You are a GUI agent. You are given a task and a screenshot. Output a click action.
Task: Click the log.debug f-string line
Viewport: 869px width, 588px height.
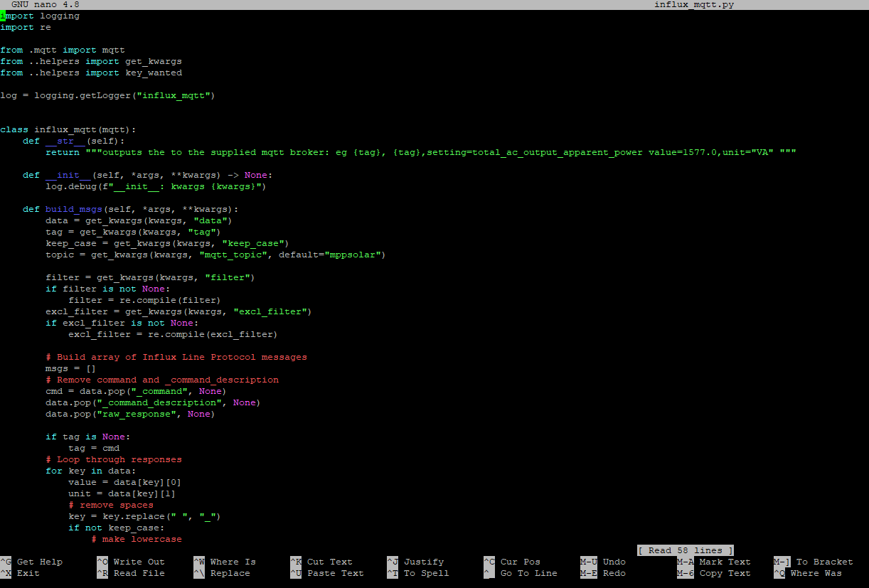pyautogui.click(x=156, y=186)
